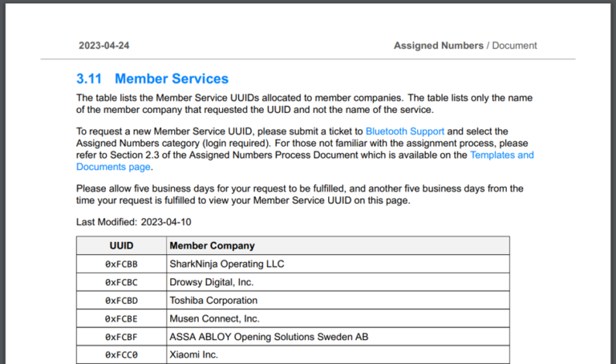
Task: Click the Last Modified: 2023-04-10 line
Action: pos(134,222)
